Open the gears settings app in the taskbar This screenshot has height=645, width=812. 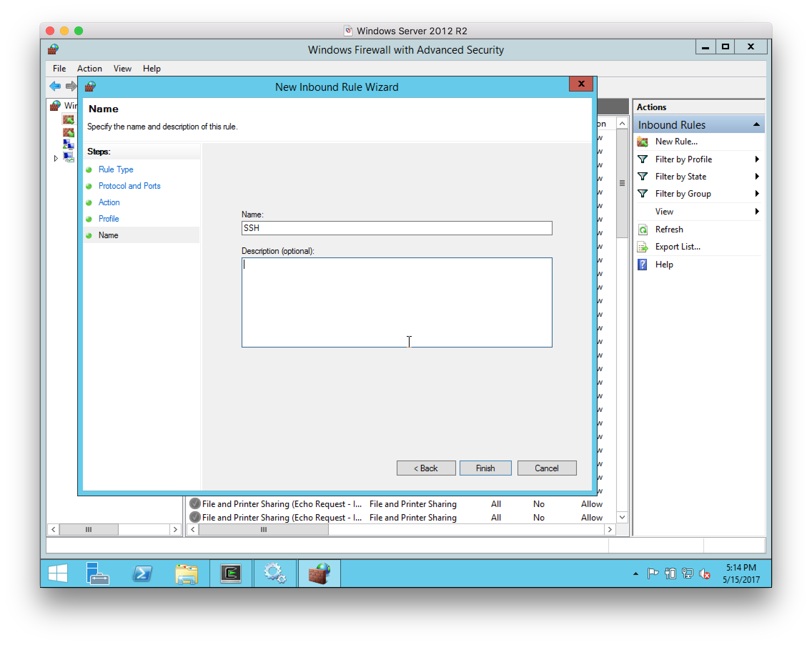tap(275, 573)
